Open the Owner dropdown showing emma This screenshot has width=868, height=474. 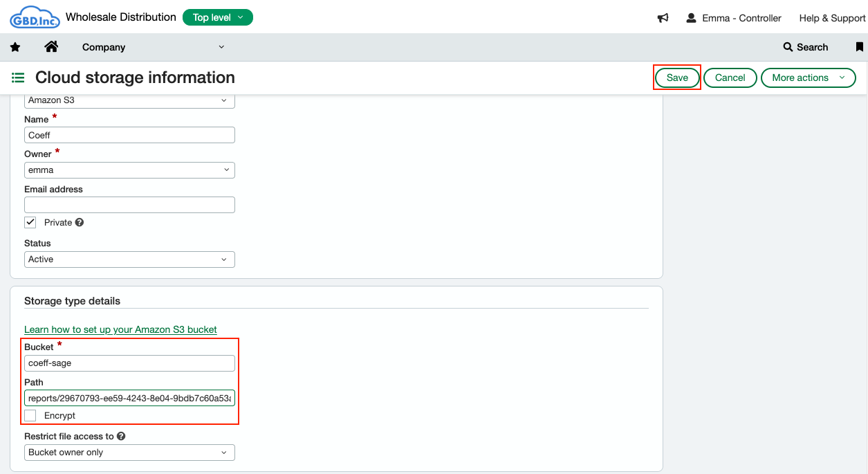click(129, 170)
